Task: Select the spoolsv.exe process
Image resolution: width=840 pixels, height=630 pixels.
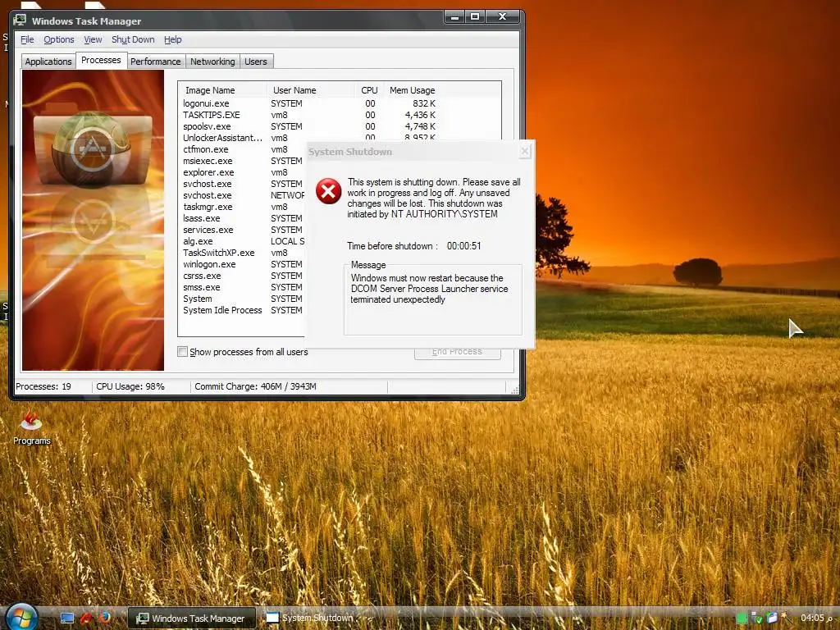Action: [309, 126]
